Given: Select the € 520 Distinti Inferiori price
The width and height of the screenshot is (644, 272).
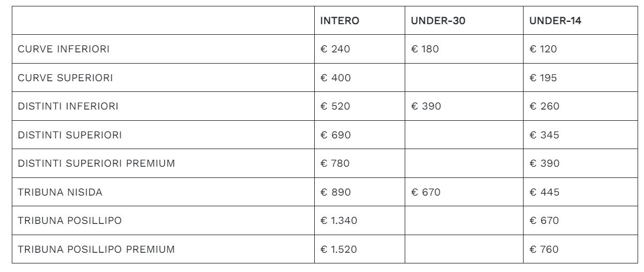Looking at the screenshot, I should (335, 106).
